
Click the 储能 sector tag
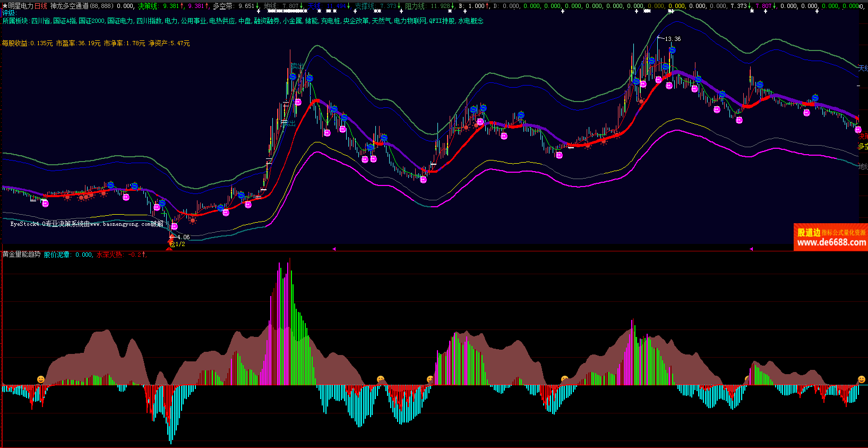click(311, 21)
